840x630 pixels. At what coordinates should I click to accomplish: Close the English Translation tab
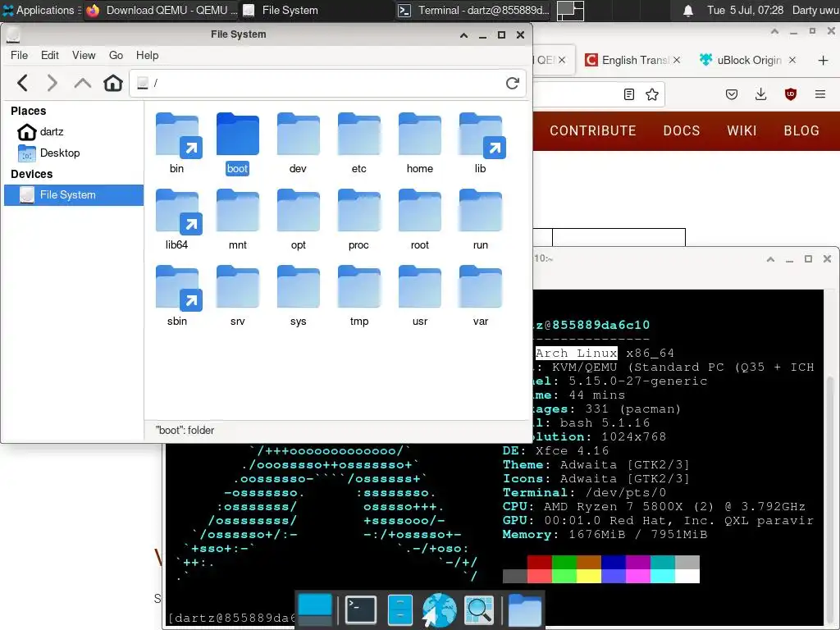pos(677,60)
